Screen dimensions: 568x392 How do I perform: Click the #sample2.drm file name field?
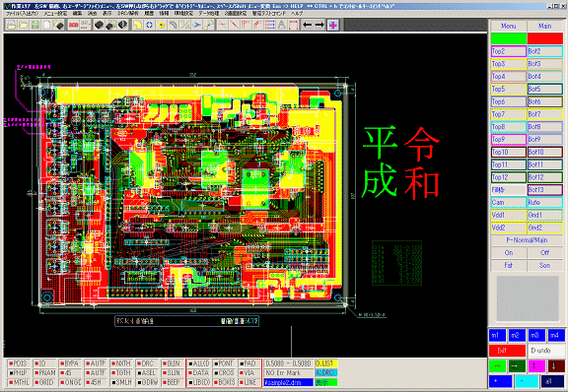click(288, 382)
